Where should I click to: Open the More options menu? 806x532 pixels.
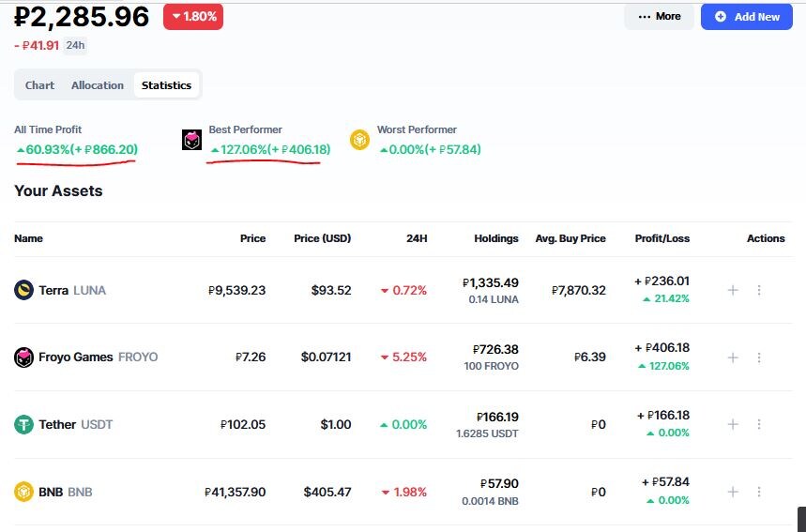click(659, 17)
